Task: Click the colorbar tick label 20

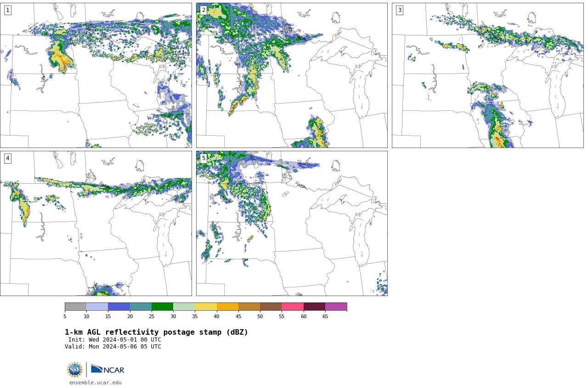Action: (x=130, y=316)
